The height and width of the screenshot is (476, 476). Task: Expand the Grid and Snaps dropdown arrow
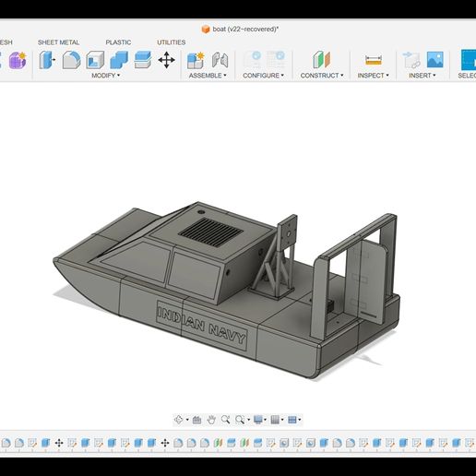click(282, 420)
